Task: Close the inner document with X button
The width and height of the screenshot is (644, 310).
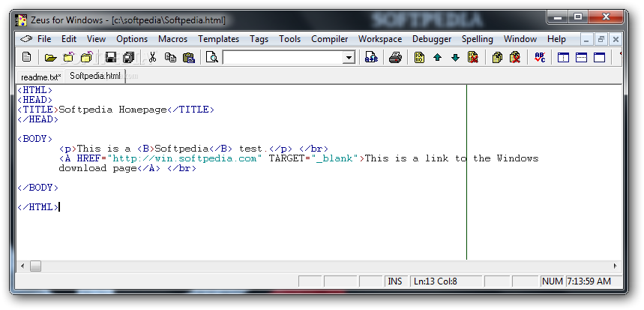Action: [x=616, y=40]
